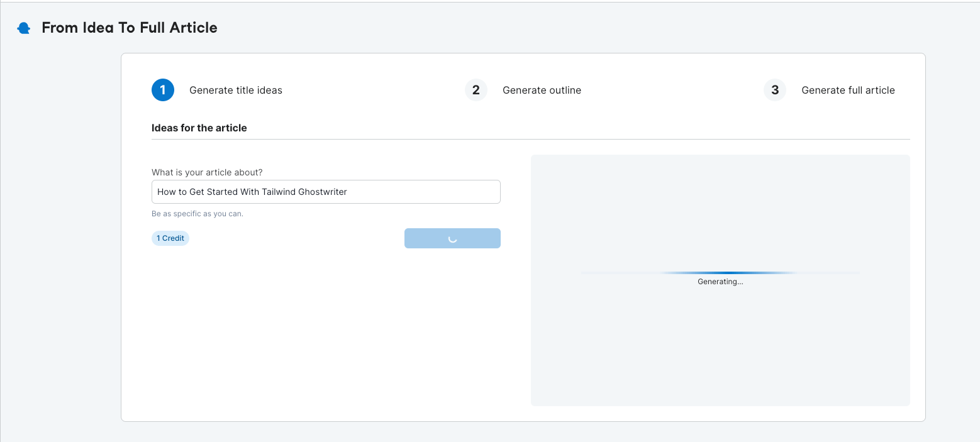Click the "What is your article about?" label

[x=207, y=172]
